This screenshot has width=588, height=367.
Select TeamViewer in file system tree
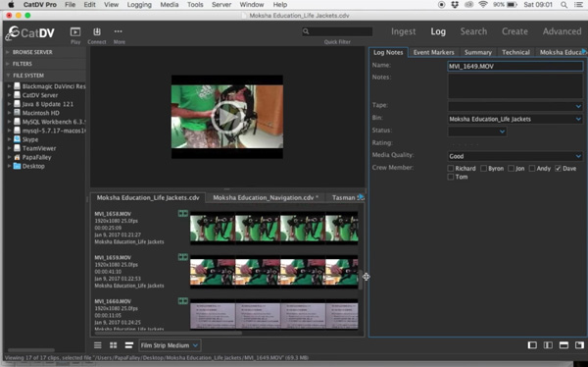tap(39, 148)
